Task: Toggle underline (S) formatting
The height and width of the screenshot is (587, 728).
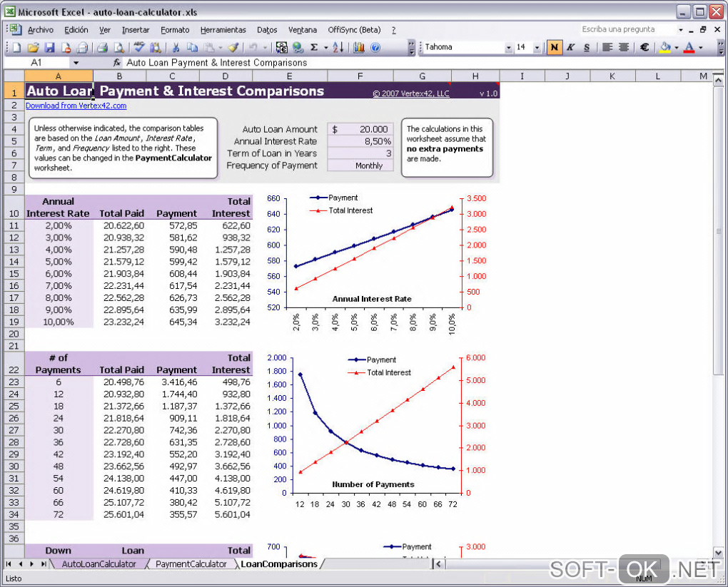Action: (x=587, y=47)
